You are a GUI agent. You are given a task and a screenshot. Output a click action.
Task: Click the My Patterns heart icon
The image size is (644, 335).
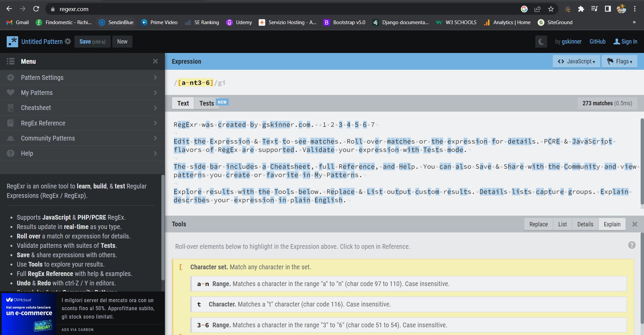(10, 93)
